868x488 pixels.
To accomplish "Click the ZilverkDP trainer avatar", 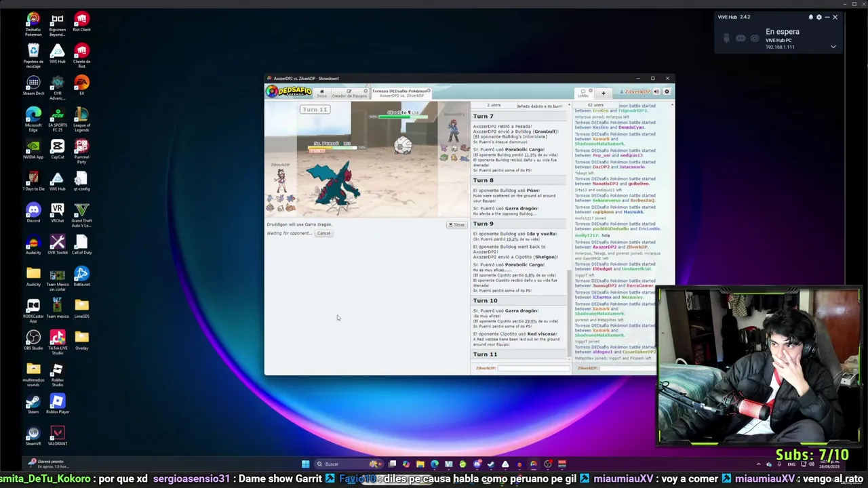I will point(280,181).
